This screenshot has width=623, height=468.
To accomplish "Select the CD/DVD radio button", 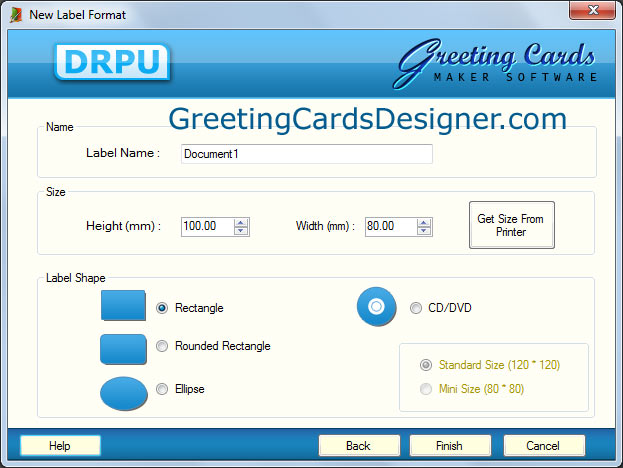I will point(416,308).
